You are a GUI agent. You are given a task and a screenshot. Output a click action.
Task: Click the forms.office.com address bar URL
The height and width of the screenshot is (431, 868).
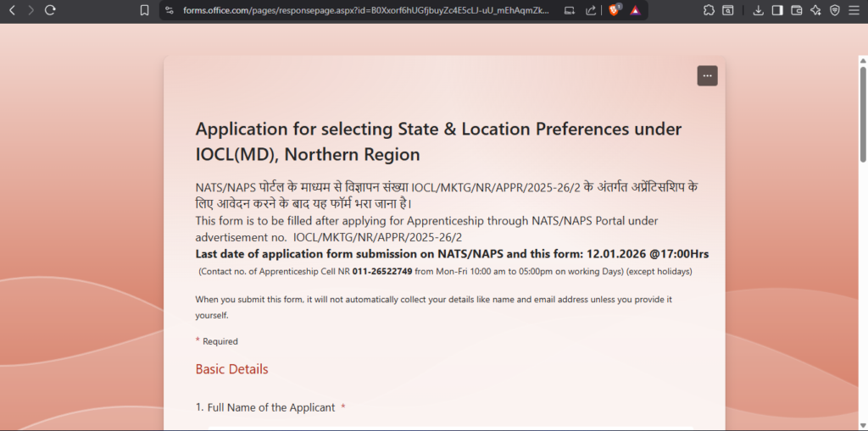[x=364, y=10]
